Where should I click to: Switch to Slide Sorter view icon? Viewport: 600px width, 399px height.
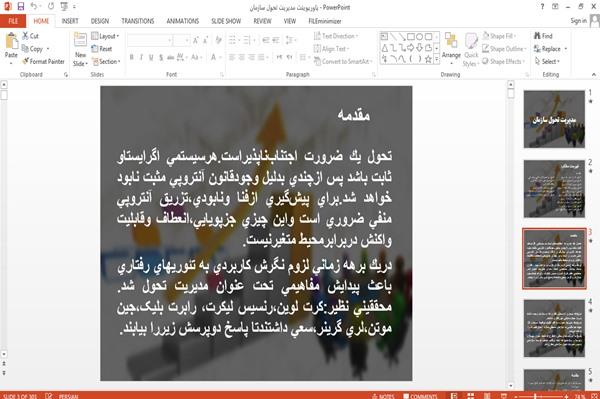click(x=471, y=396)
